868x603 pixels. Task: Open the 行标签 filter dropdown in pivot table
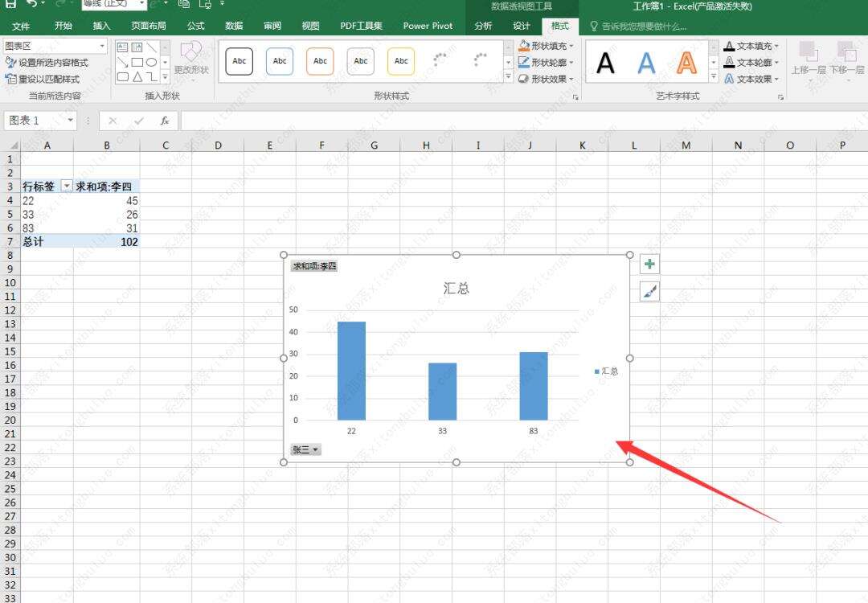click(67, 186)
